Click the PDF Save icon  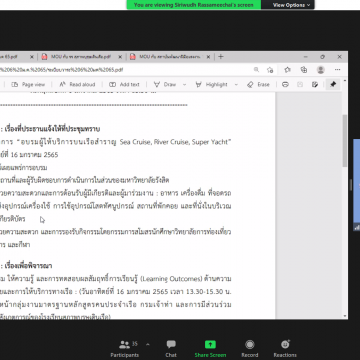[x=300, y=85]
